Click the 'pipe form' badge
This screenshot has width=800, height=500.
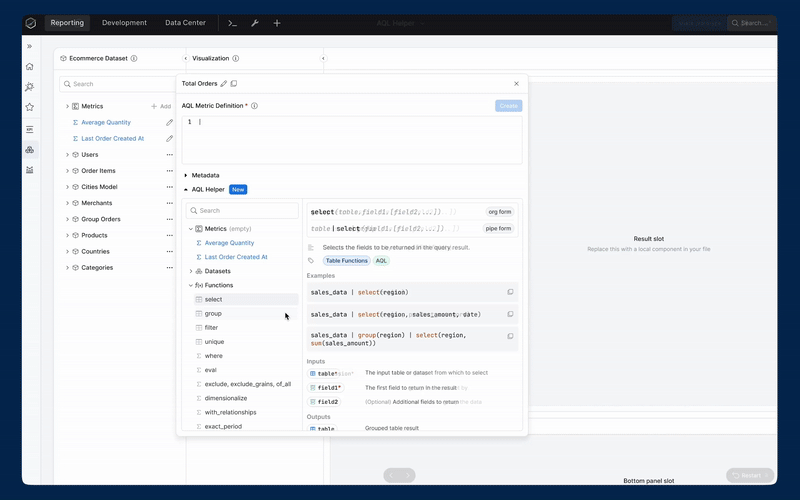tap(498, 228)
